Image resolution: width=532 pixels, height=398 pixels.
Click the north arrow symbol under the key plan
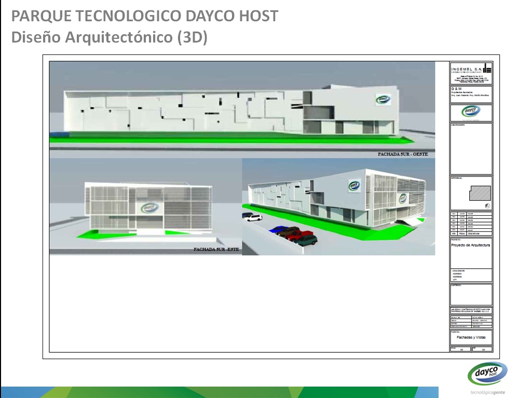[487, 205]
